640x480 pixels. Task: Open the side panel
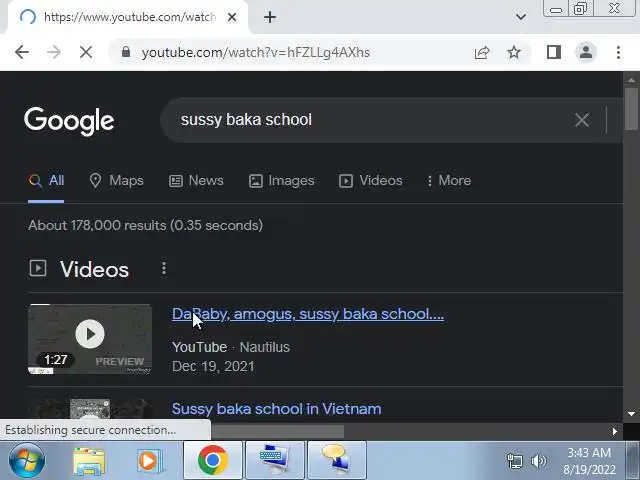[554, 52]
